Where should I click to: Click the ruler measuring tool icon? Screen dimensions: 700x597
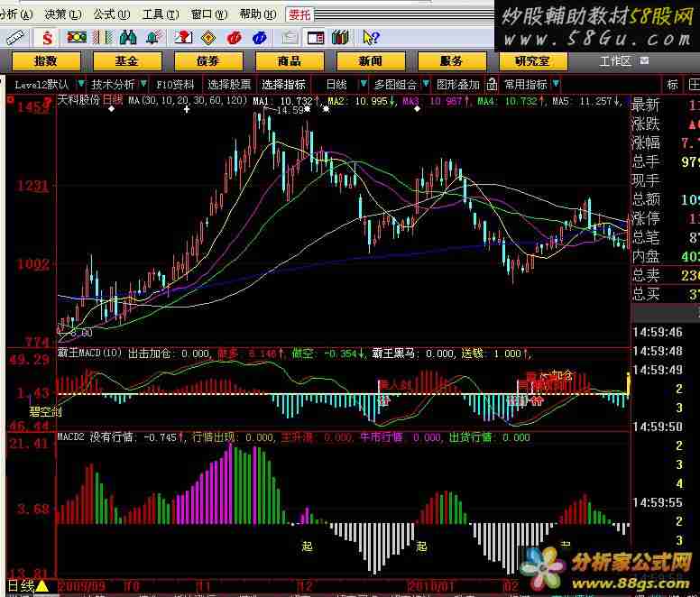(x=16, y=38)
